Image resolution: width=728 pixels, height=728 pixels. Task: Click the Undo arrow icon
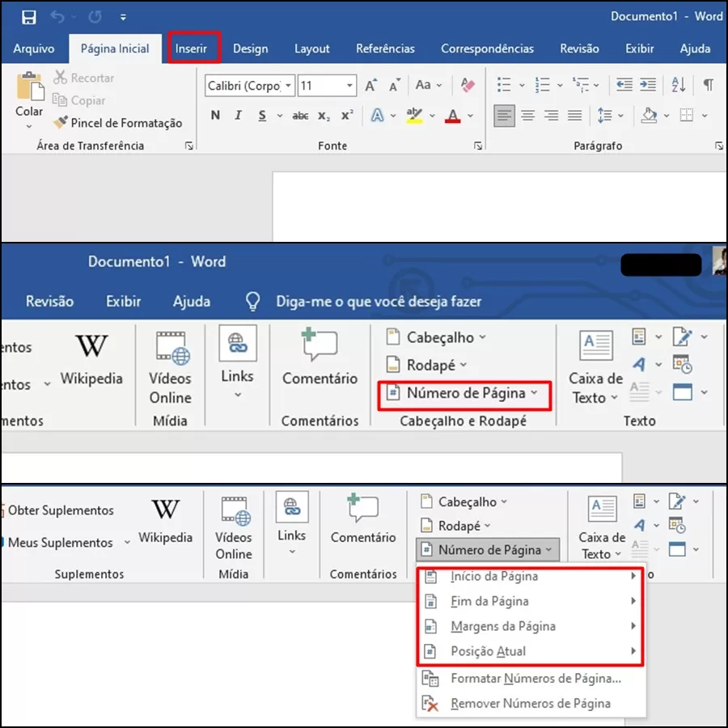click(x=57, y=17)
